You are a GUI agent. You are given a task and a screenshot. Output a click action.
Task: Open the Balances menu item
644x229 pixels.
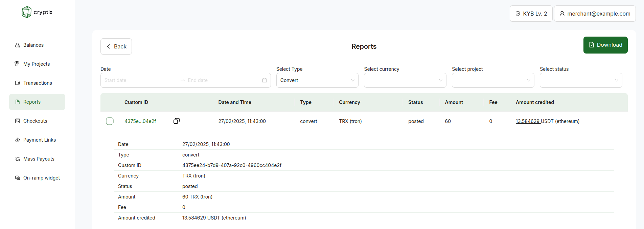(x=37, y=45)
